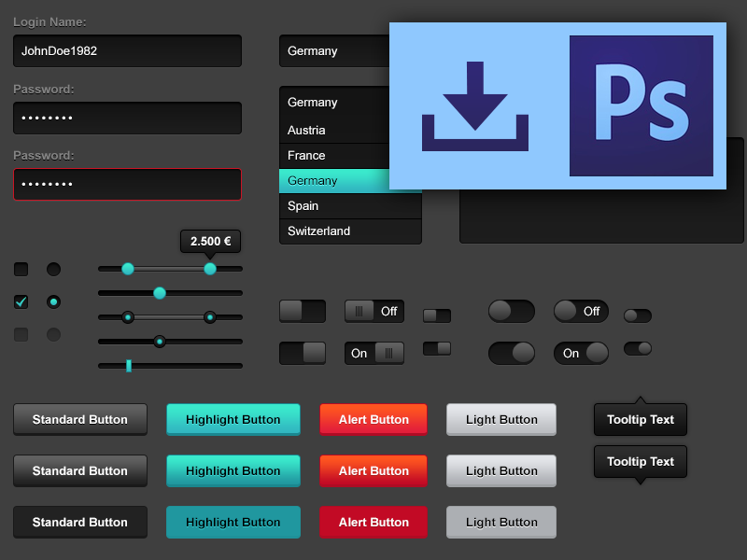Viewport: 747px width, 560px height.
Task: Select the empty dark radio button
Action: coord(53,269)
